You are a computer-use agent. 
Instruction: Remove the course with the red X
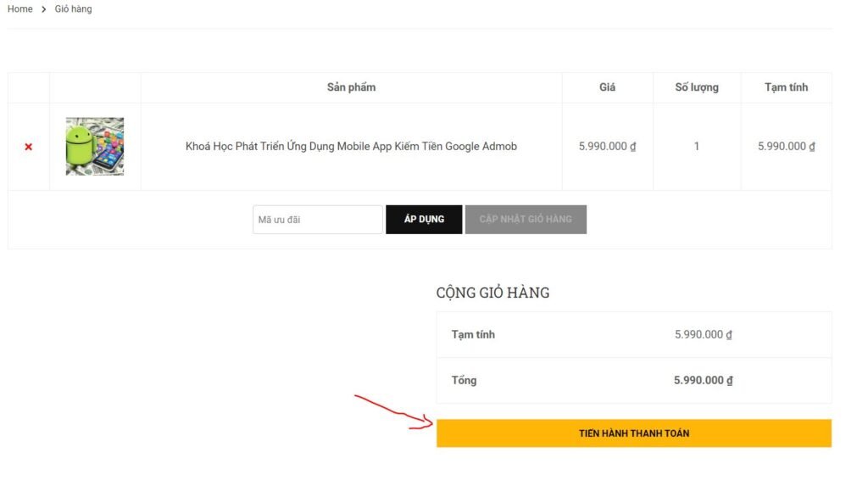click(29, 147)
